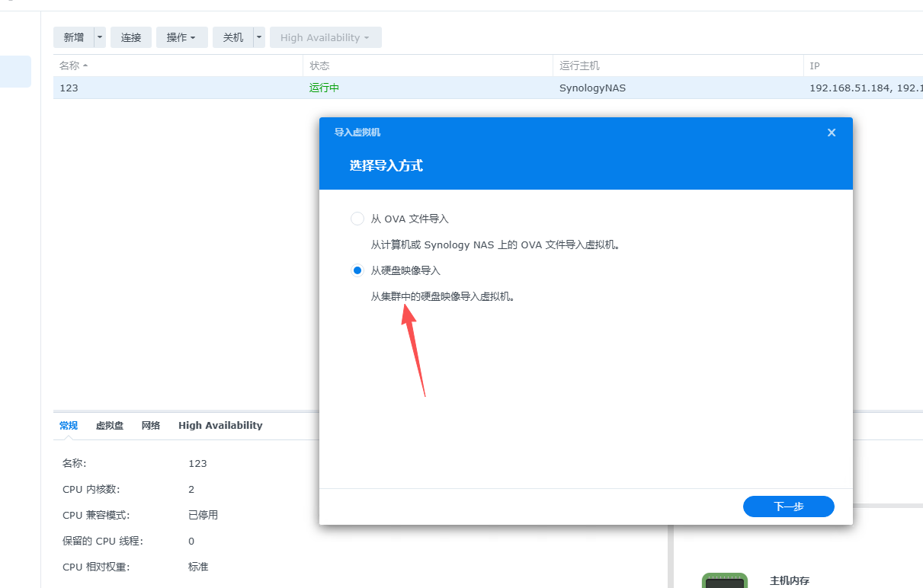Screen dimensions: 923x588
Task: Select the 从硬盘映像导入 radio button
Action: (357, 270)
